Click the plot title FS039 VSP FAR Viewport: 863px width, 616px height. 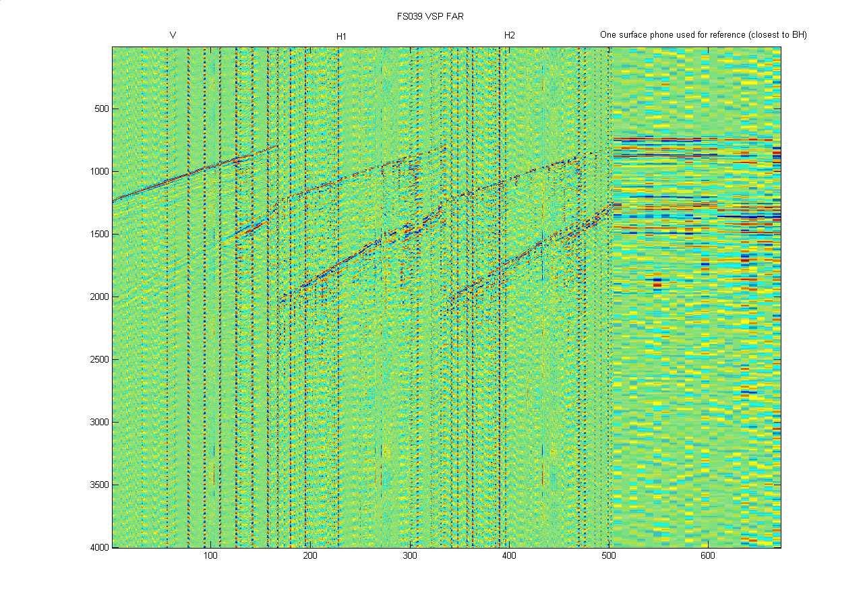click(x=429, y=16)
